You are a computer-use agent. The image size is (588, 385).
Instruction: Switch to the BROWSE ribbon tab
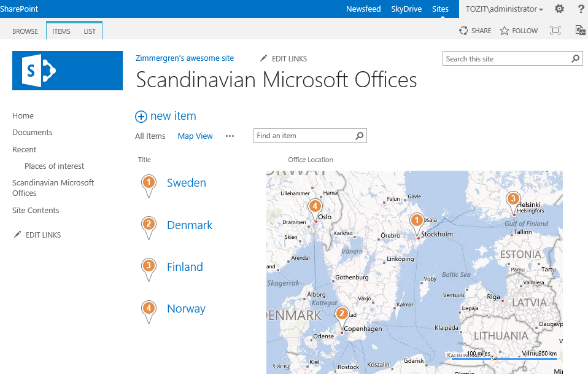click(x=25, y=31)
